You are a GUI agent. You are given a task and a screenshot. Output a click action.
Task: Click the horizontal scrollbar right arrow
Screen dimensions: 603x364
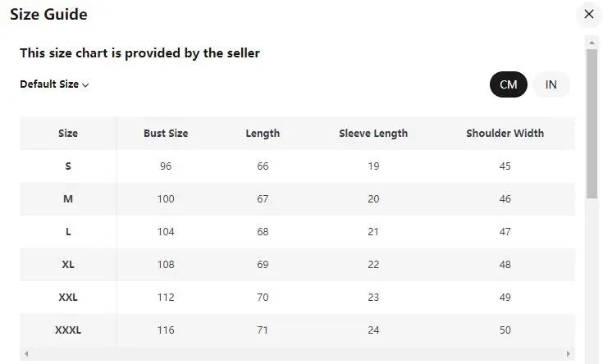coord(569,354)
